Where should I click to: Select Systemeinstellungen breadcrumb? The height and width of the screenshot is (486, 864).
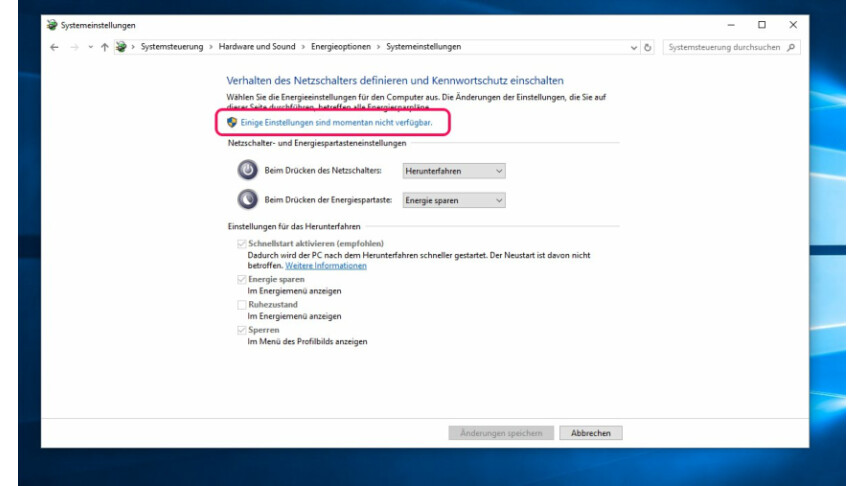pos(423,47)
